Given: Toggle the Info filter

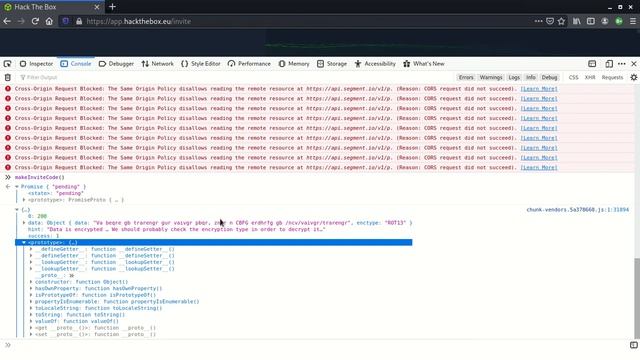Looking at the screenshot, I should pyautogui.click(x=531, y=77).
